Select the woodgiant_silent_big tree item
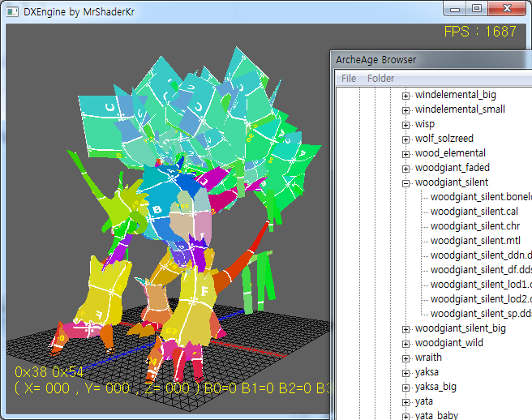532x420 pixels. click(460, 328)
